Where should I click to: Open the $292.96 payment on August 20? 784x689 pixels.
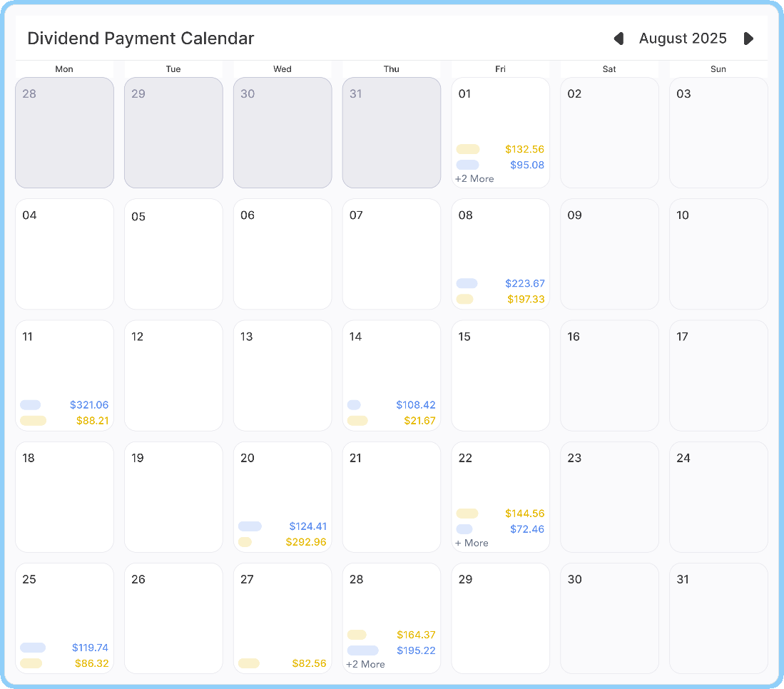click(306, 542)
